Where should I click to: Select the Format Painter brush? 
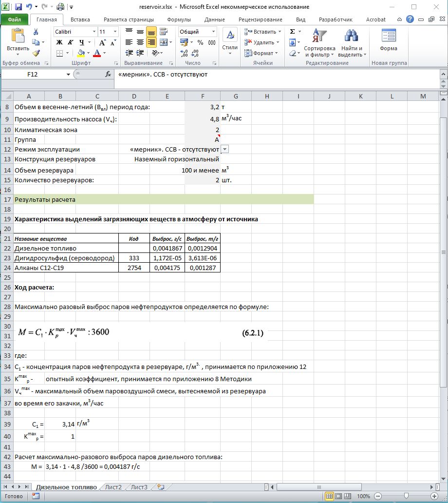click(36, 53)
